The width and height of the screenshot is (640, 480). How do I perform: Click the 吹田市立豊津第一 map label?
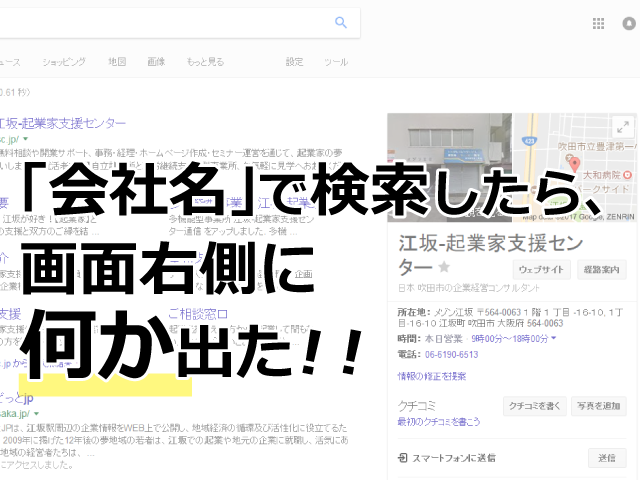click(x=597, y=146)
